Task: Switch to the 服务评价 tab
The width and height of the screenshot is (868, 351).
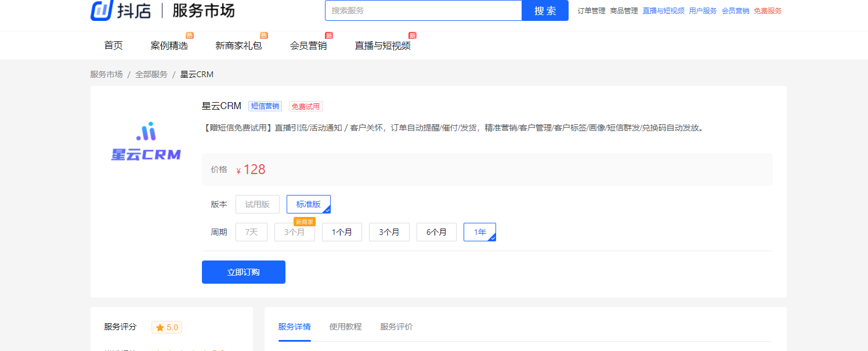Action: (396, 327)
